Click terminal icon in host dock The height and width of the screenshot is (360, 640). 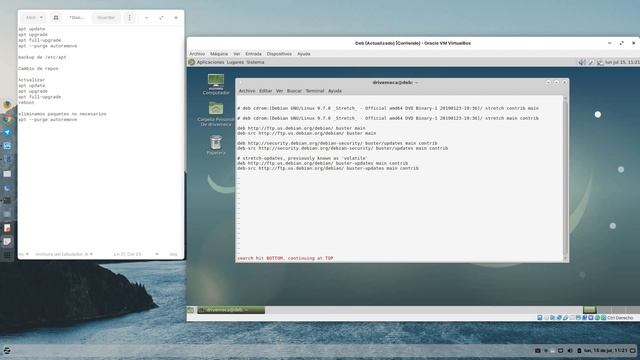pos(7,201)
